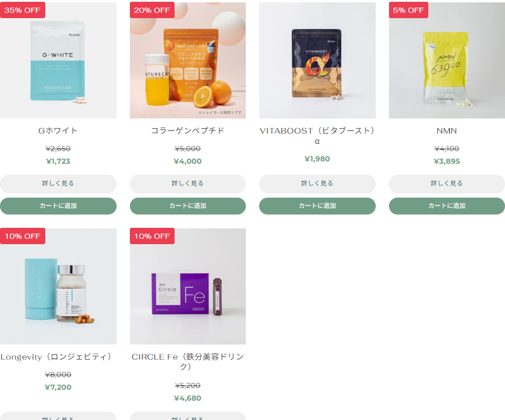View details for NMN
Image resolution: width=505 pixels, height=420 pixels.
(447, 184)
